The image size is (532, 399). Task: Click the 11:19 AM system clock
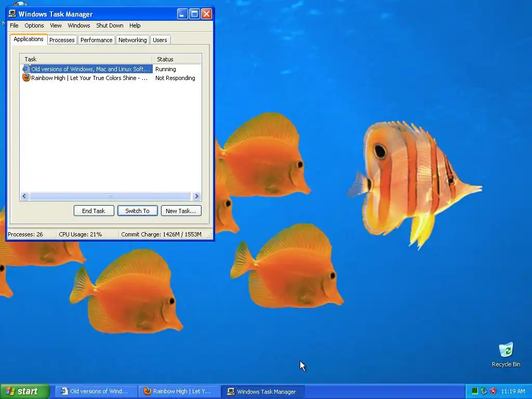513,391
